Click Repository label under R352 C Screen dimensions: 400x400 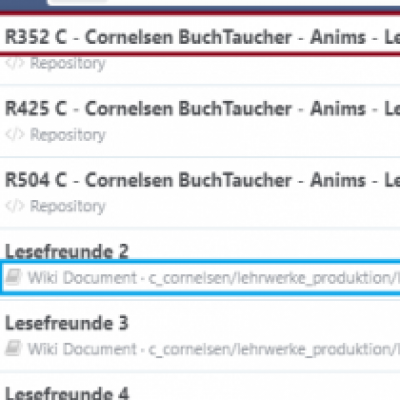tap(68, 63)
